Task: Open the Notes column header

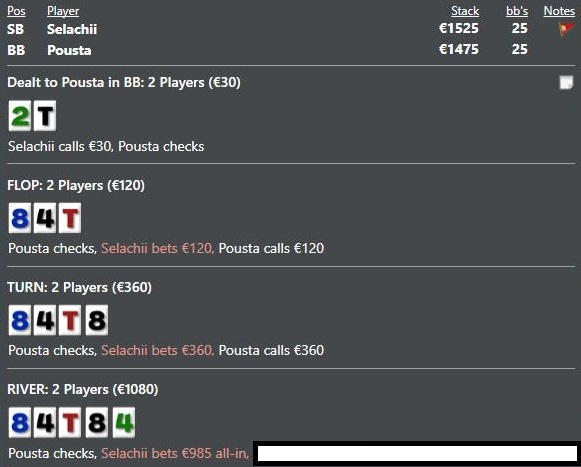Action: click(559, 11)
